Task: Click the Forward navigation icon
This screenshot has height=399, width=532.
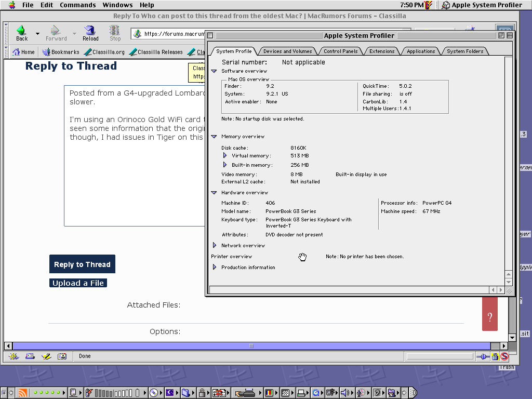Action: 55,31
